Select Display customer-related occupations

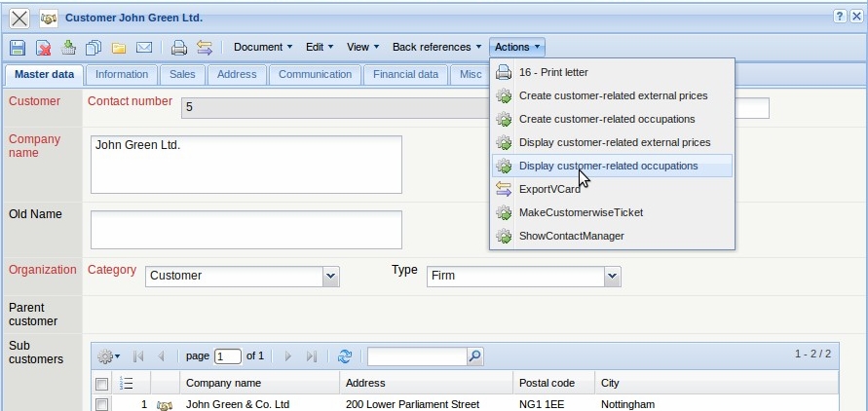(x=608, y=166)
